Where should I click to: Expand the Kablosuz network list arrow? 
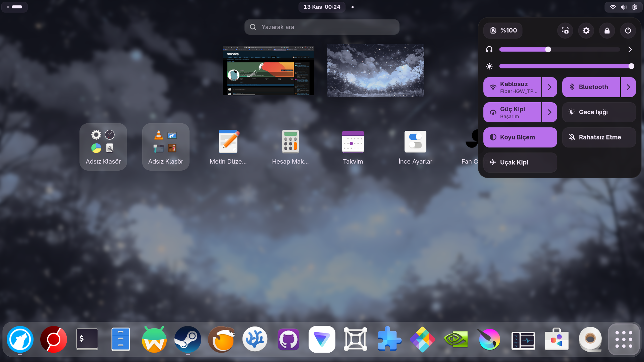[549, 87]
